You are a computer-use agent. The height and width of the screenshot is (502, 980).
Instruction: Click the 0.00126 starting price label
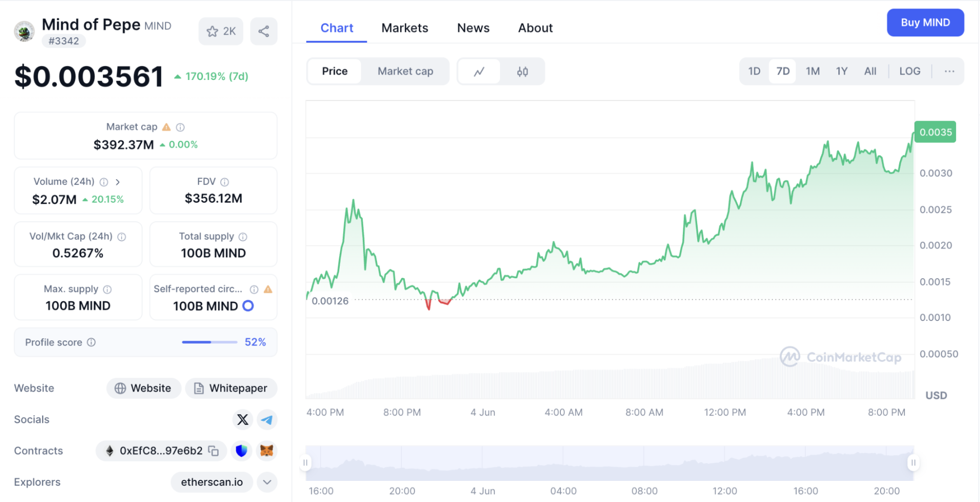pos(330,301)
